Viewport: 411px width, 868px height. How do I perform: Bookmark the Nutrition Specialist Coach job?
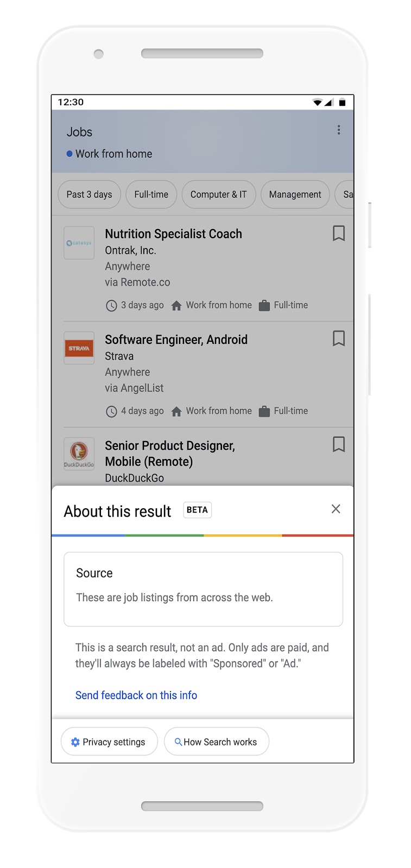[338, 233]
